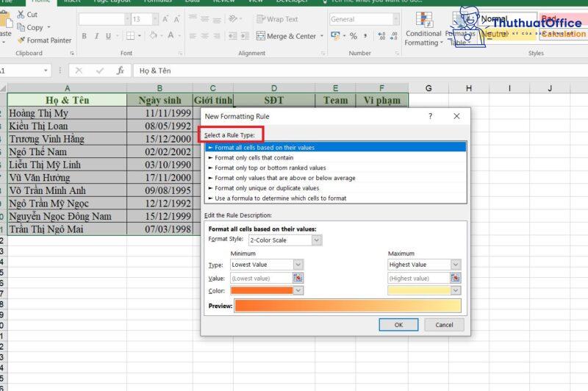The height and width of the screenshot is (391, 588).
Task: Open the font size 13 dropdown
Action: tap(155, 19)
